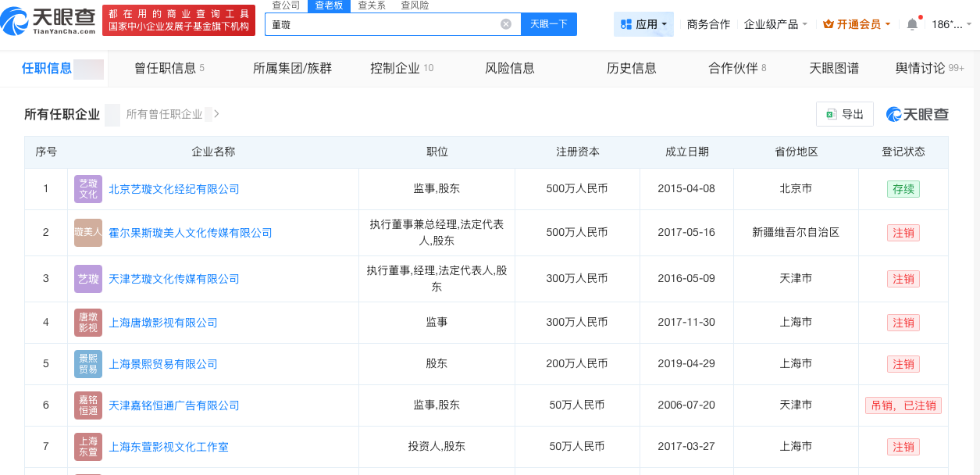The width and height of the screenshot is (980, 475).
Task: Click the 天眼一下 search button
Action: 551,24
